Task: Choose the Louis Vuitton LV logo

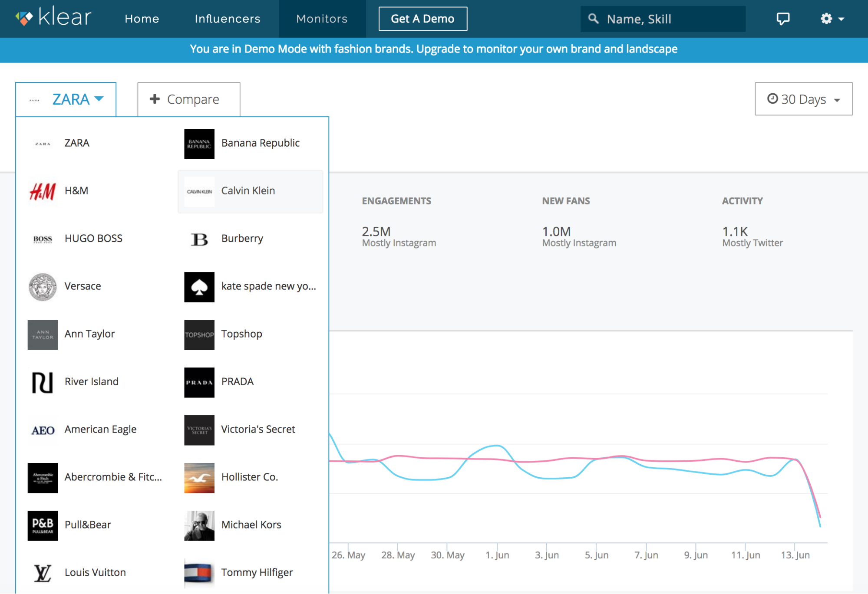Action: [x=43, y=573]
